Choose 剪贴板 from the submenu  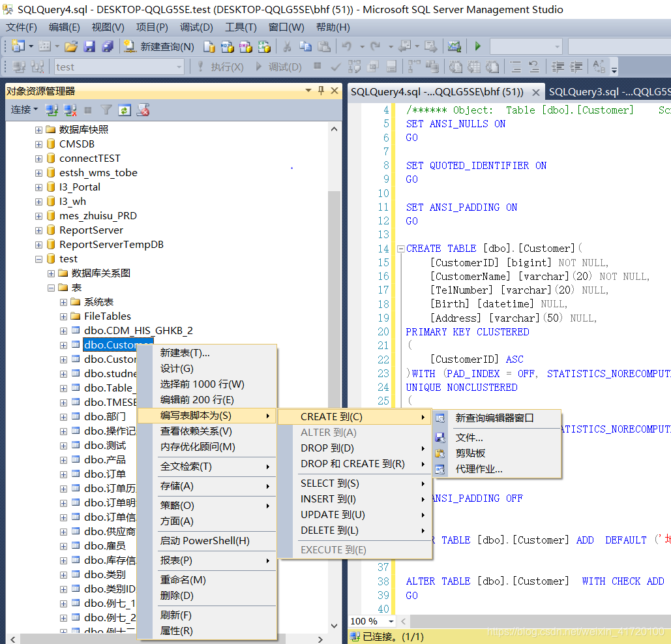click(x=496, y=453)
